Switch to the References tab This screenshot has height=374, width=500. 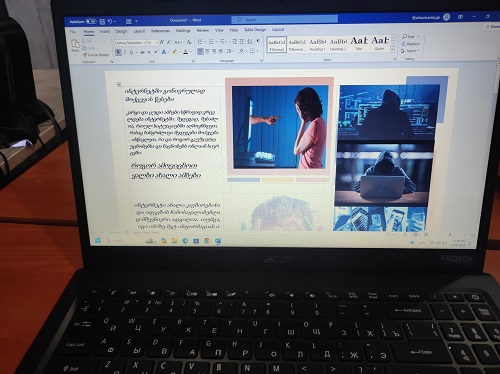pos(161,31)
